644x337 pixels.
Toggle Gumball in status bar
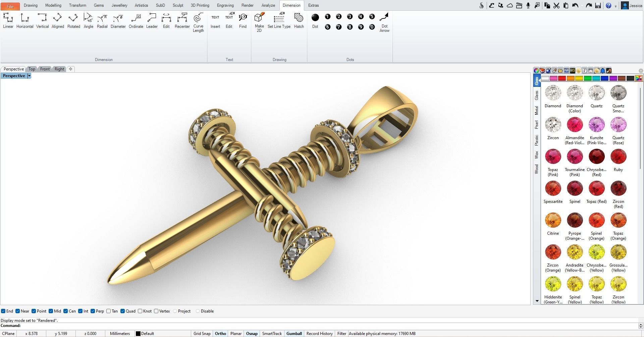[294, 334]
